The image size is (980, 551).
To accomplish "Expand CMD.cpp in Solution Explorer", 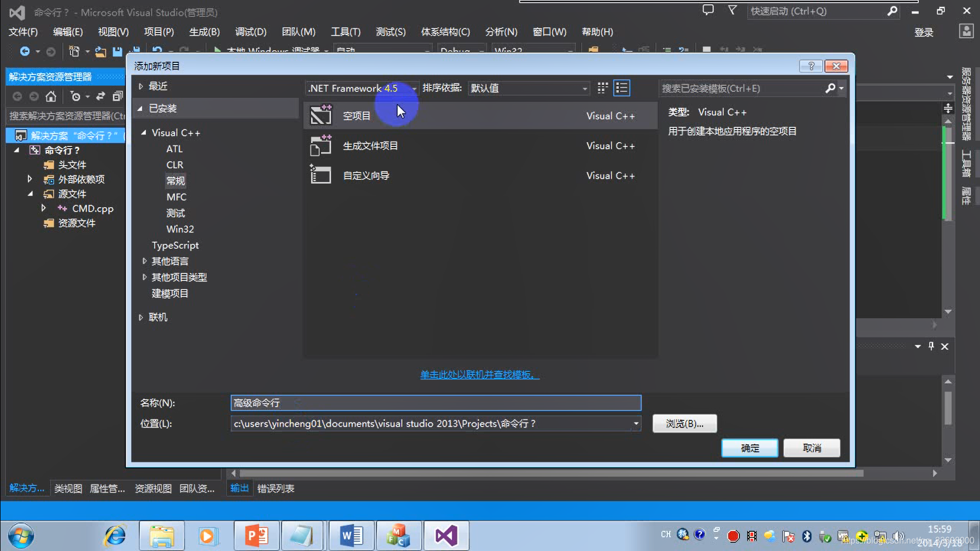I will (44, 208).
